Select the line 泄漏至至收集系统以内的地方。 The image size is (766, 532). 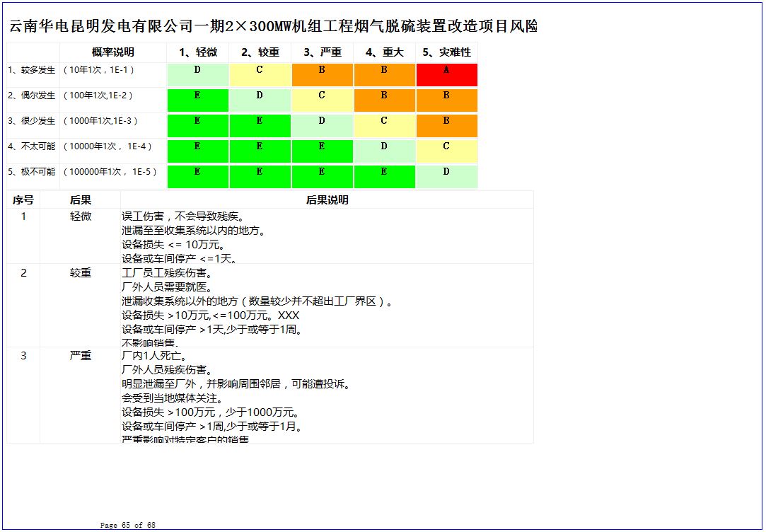(x=194, y=230)
